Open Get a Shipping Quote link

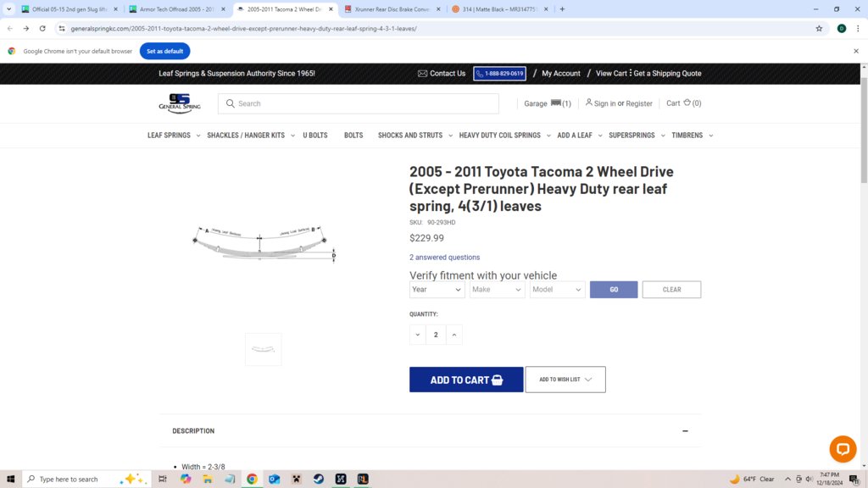(667, 74)
